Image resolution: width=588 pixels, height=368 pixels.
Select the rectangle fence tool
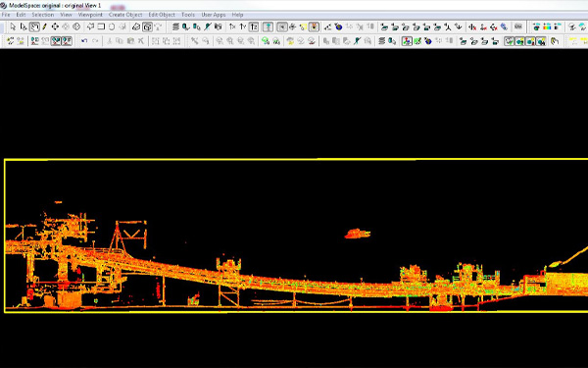[101, 26]
